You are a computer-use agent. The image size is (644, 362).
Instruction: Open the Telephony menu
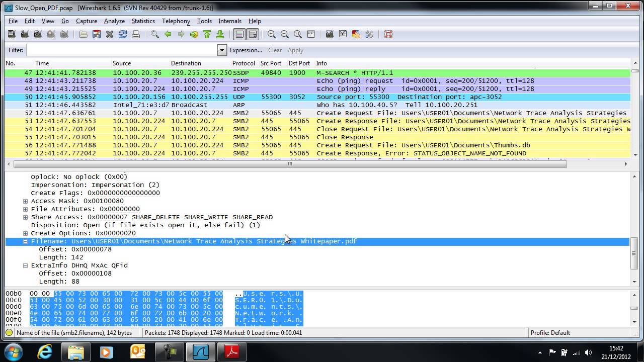(176, 21)
